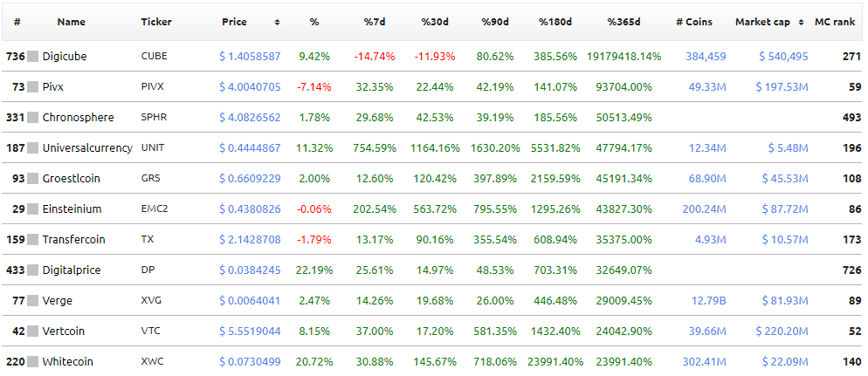Select Universalcurrency's 754.59% weekly change
The height and width of the screenshot is (376, 868).
(x=375, y=148)
